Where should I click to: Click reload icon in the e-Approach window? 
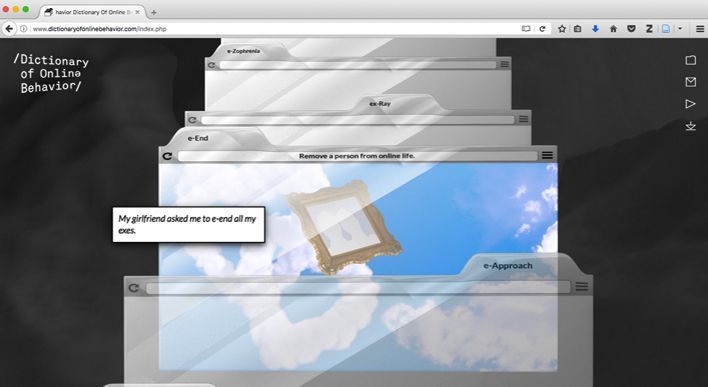pyautogui.click(x=134, y=288)
